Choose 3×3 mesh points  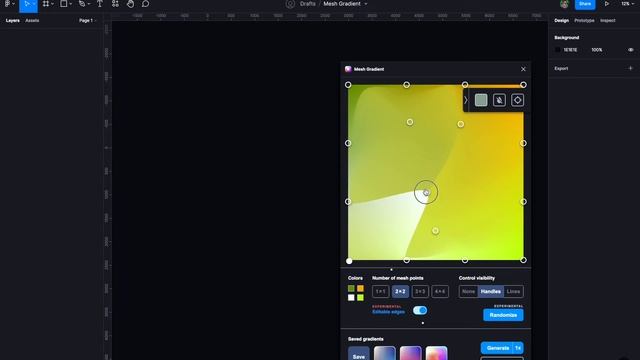click(x=420, y=291)
